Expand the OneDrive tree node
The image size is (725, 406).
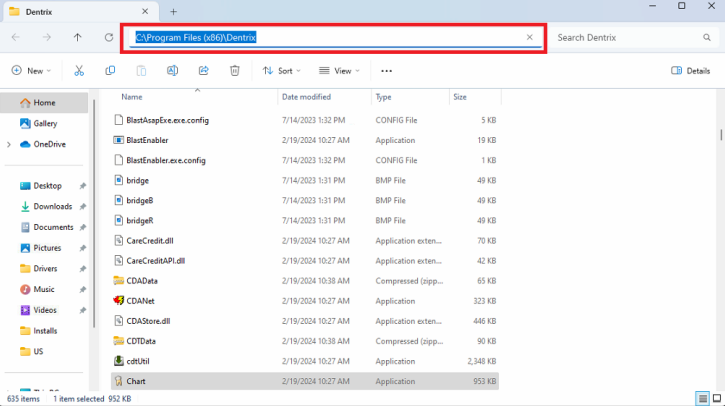tap(9, 144)
